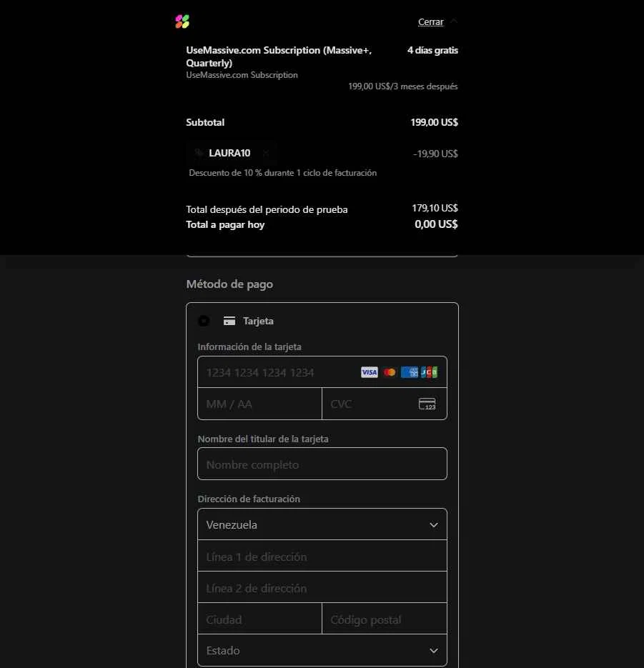
Task: Click the American Express logo
Action: 409,372
